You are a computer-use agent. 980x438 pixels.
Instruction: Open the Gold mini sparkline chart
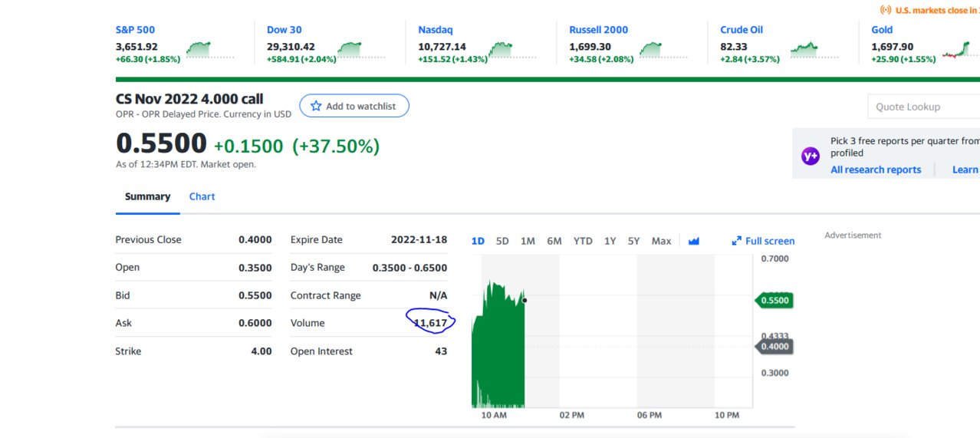pos(961,50)
